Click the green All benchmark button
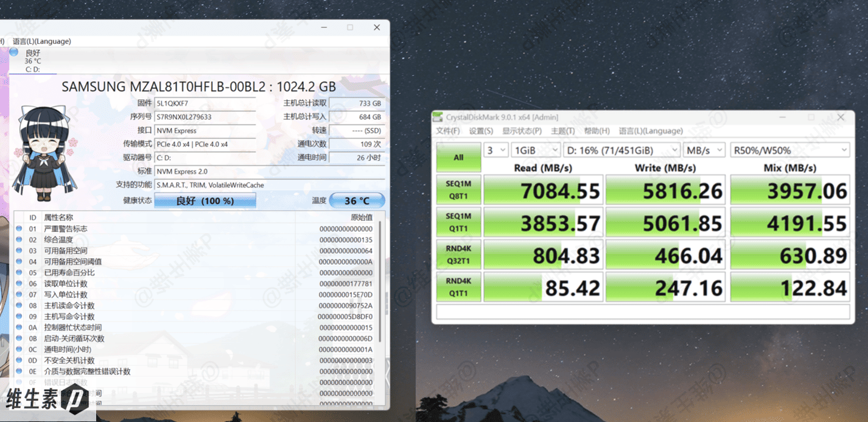 point(458,157)
